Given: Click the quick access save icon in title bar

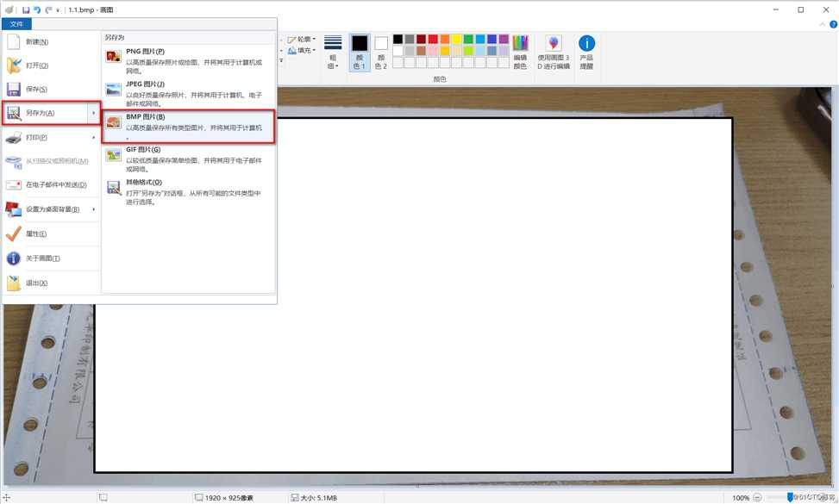Looking at the screenshot, I should click(x=26, y=9).
